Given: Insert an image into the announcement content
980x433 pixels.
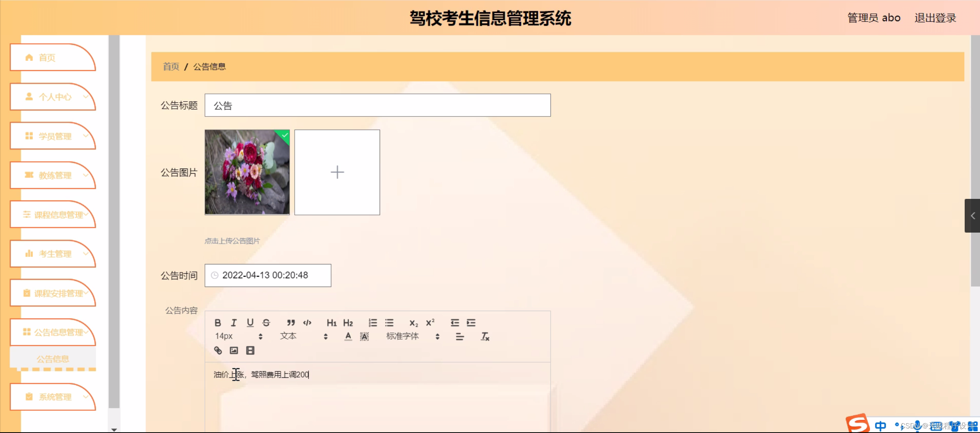Looking at the screenshot, I should [x=233, y=350].
